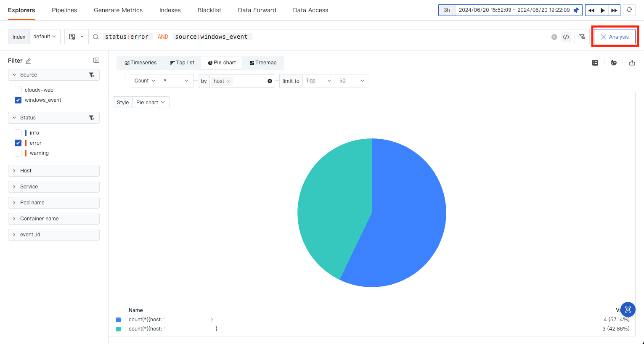Open the * field dropdown
This screenshot has width=644, height=344.
176,81
